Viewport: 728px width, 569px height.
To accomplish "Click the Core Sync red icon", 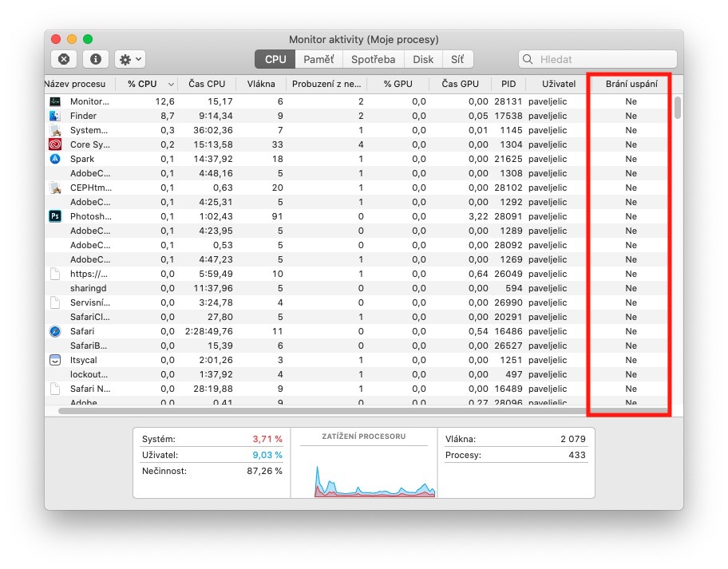I will tap(55, 144).
